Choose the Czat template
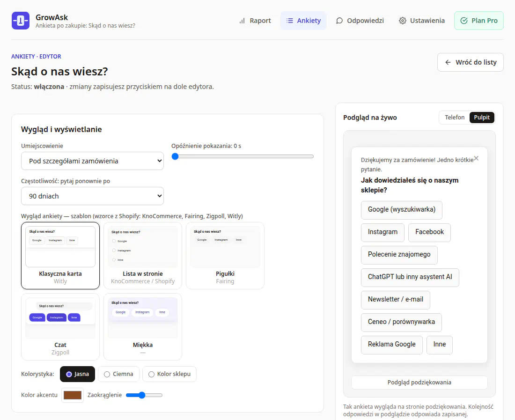The image size is (515, 420). click(60, 327)
